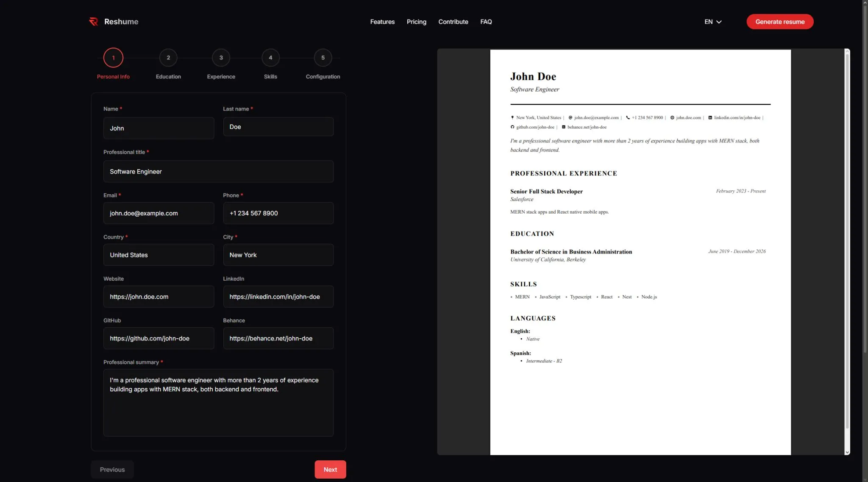Open Features menu item

pos(382,22)
